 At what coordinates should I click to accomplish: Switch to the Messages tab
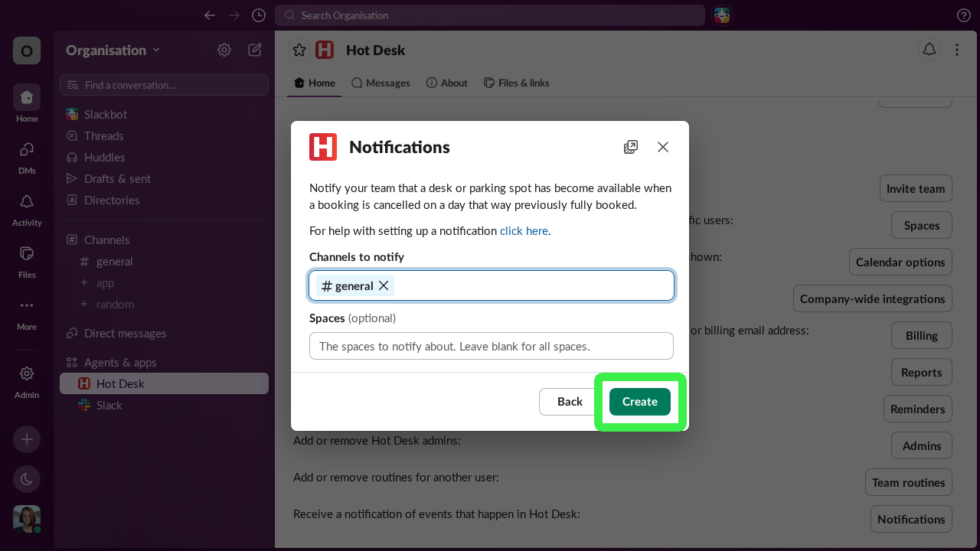pyautogui.click(x=381, y=83)
